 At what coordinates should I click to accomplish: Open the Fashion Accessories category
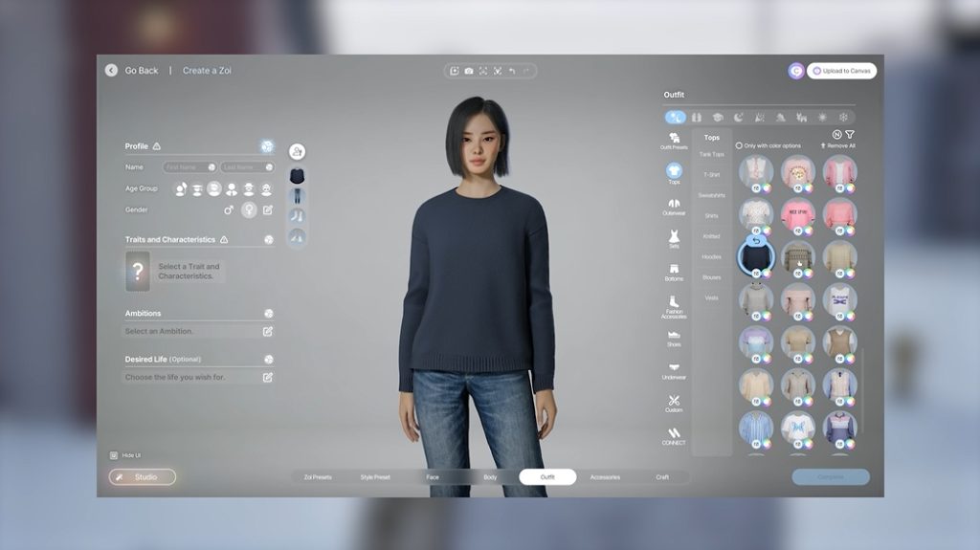pos(674,305)
